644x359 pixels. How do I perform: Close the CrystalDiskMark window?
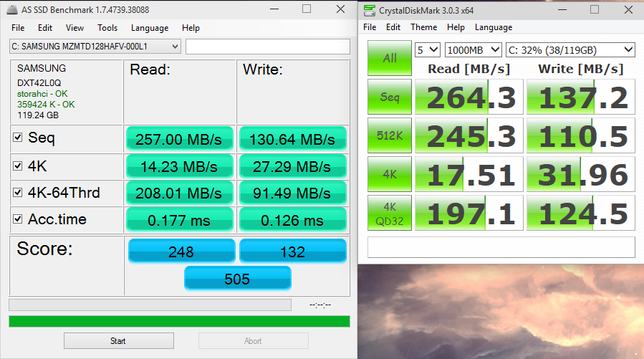click(x=628, y=10)
